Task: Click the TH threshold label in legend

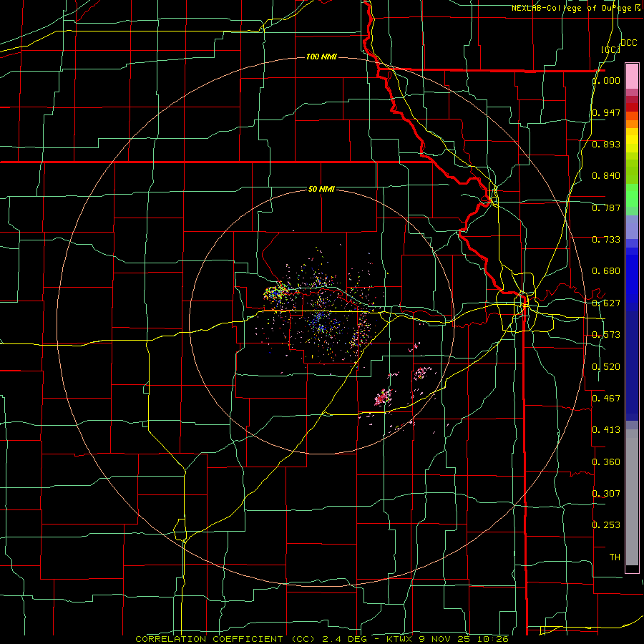Action: click(x=615, y=557)
